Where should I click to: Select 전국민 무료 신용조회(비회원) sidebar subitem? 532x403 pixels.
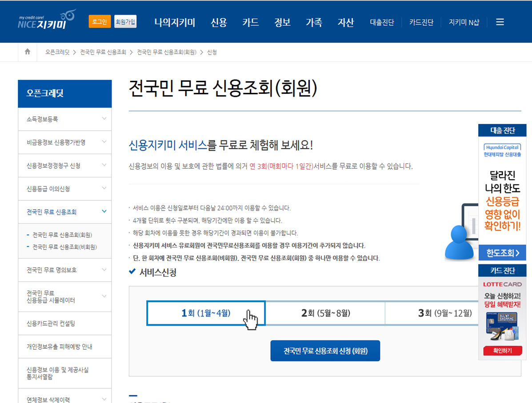tap(64, 247)
